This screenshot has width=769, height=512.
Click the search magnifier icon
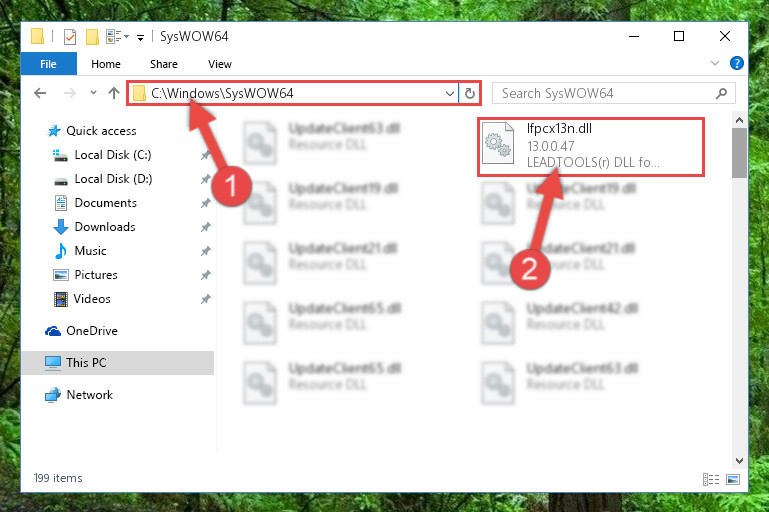coord(721,93)
